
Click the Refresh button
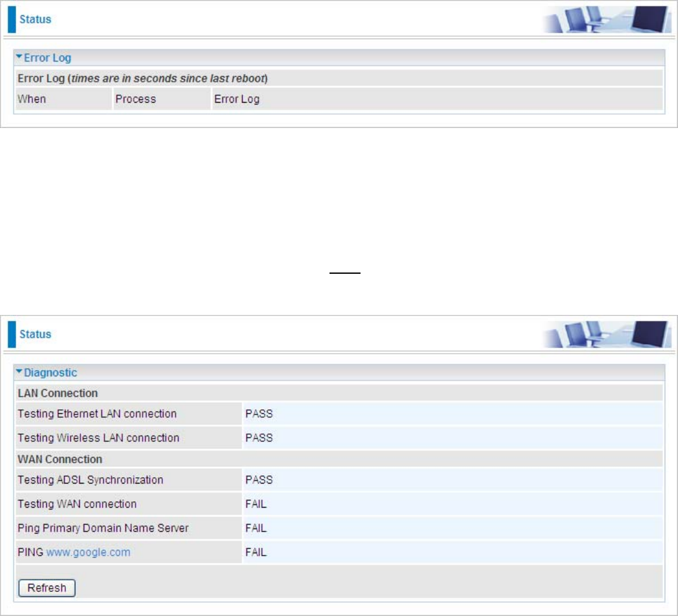(47, 588)
